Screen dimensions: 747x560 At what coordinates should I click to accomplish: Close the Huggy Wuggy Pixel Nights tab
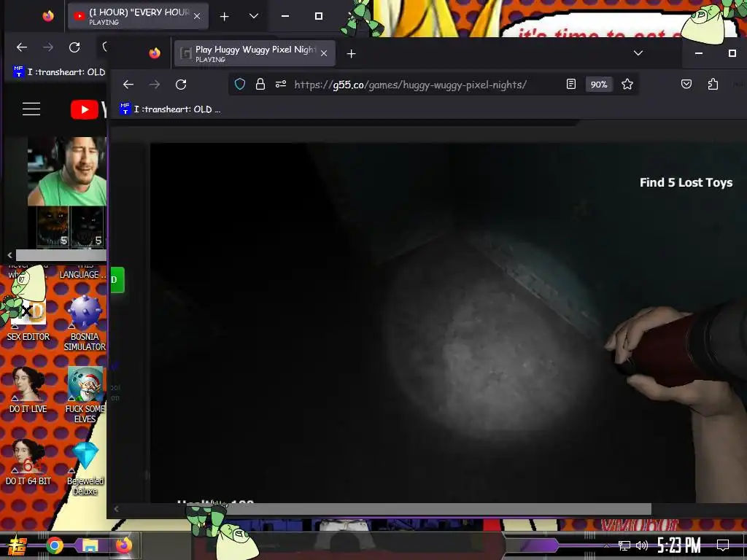point(324,53)
